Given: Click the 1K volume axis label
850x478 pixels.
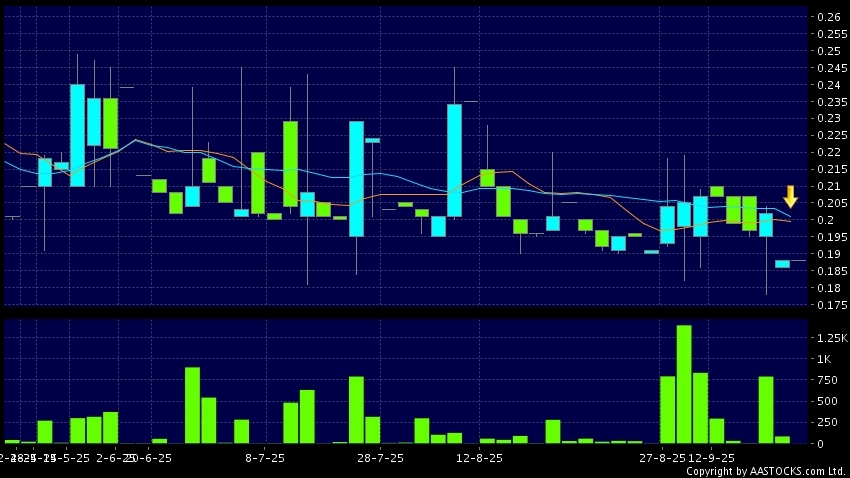Looking at the screenshot, I should (824, 359).
